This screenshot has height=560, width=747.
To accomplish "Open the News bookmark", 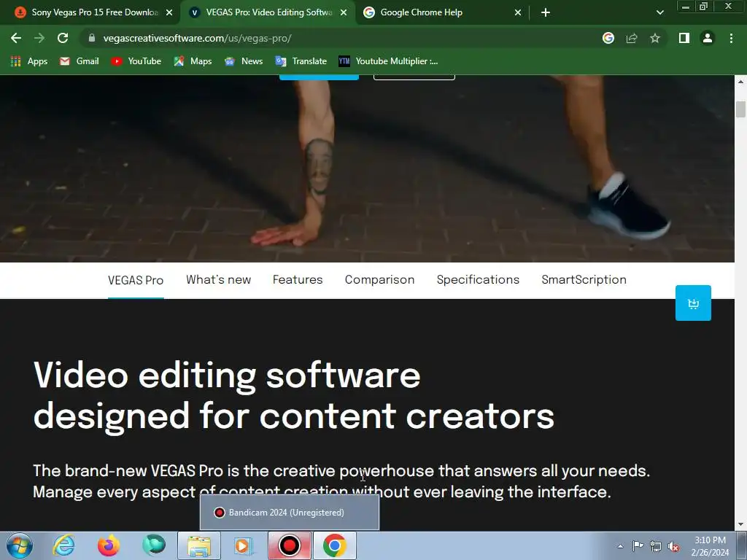I will click(244, 61).
